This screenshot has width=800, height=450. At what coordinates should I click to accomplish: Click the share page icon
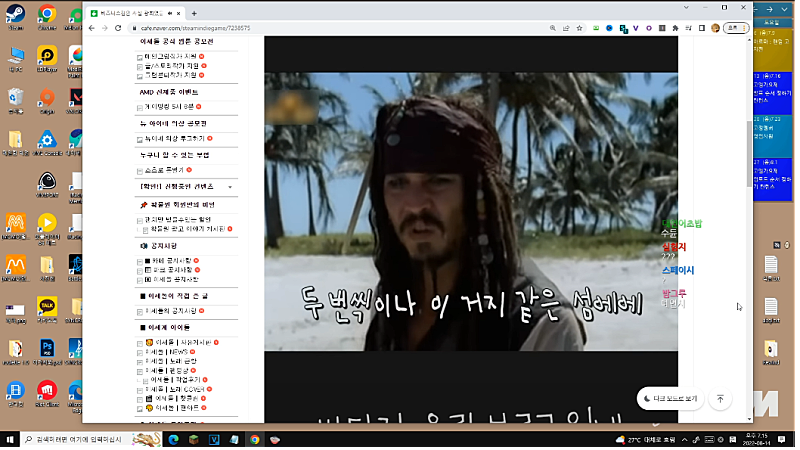(x=566, y=28)
